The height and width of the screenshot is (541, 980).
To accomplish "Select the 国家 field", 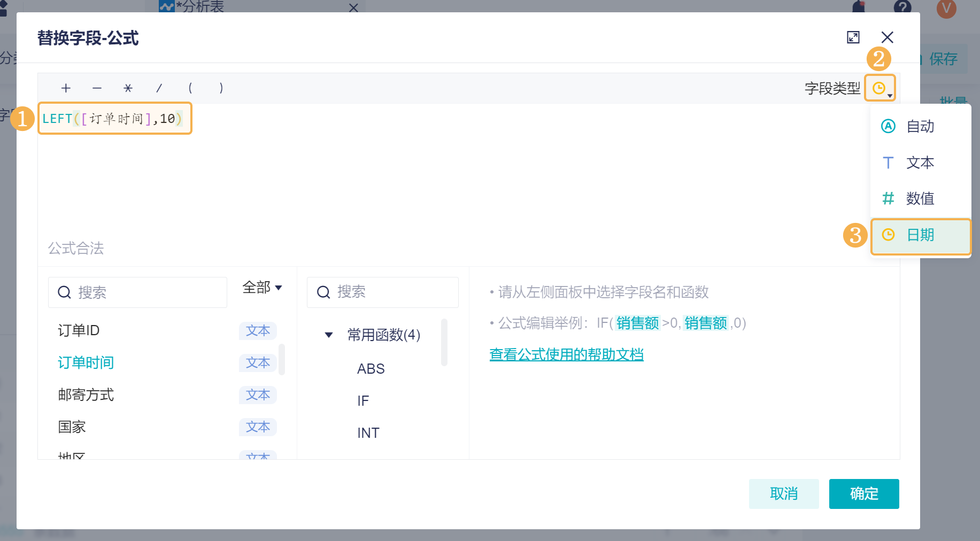I will coord(72,427).
